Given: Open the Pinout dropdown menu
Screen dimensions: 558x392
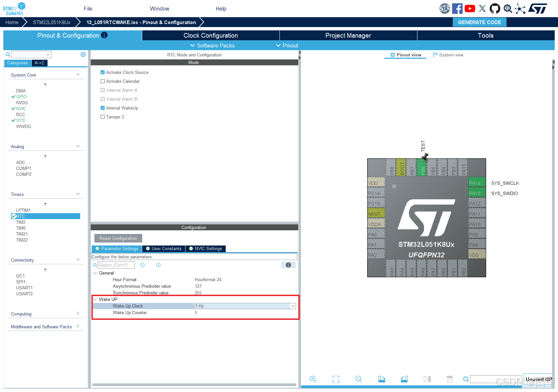Looking at the screenshot, I should pyautogui.click(x=287, y=46).
